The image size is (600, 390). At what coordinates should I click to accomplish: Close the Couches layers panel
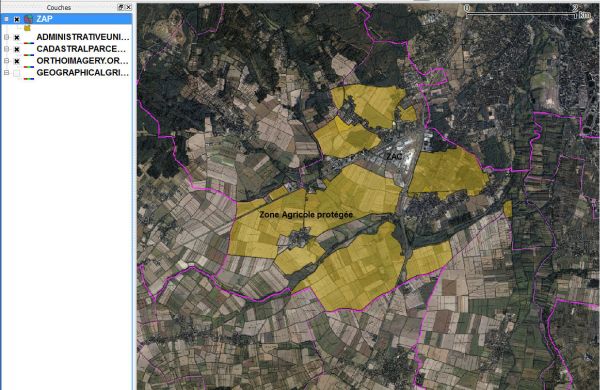129,7
